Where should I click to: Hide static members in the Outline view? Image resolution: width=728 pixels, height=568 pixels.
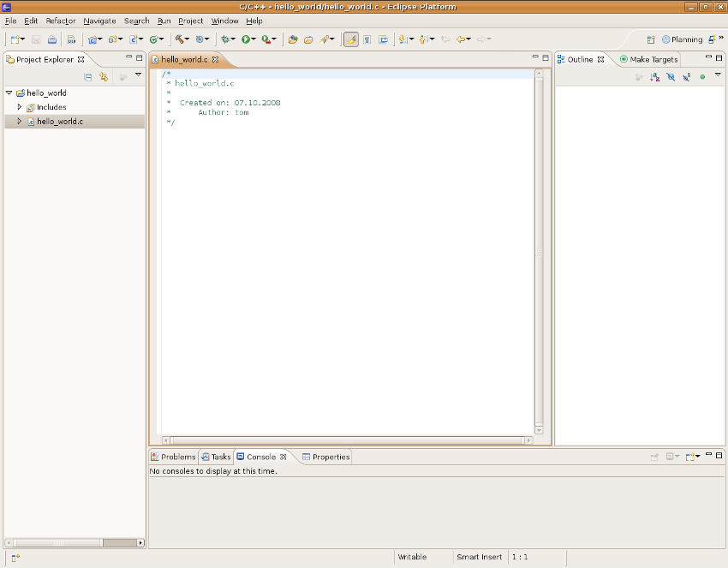coord(685,76)
